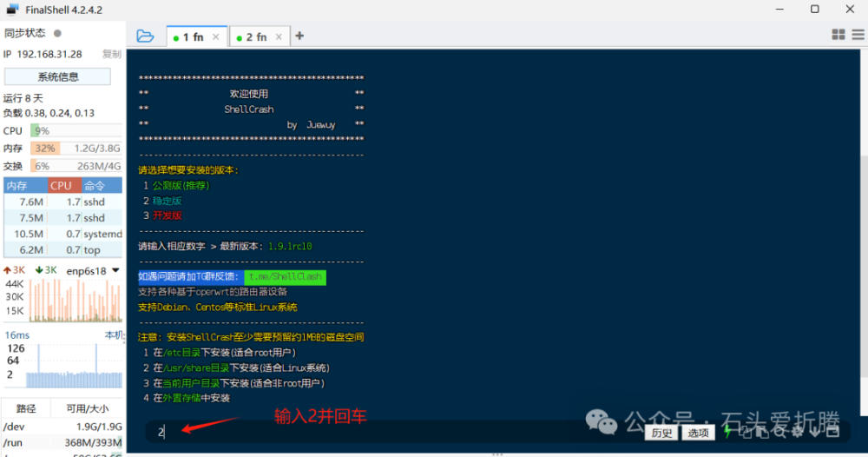Open the enp6s18 network interface dropdown
Image resolution: width=868 pixels, height=457 pixels.
point(93,271)
